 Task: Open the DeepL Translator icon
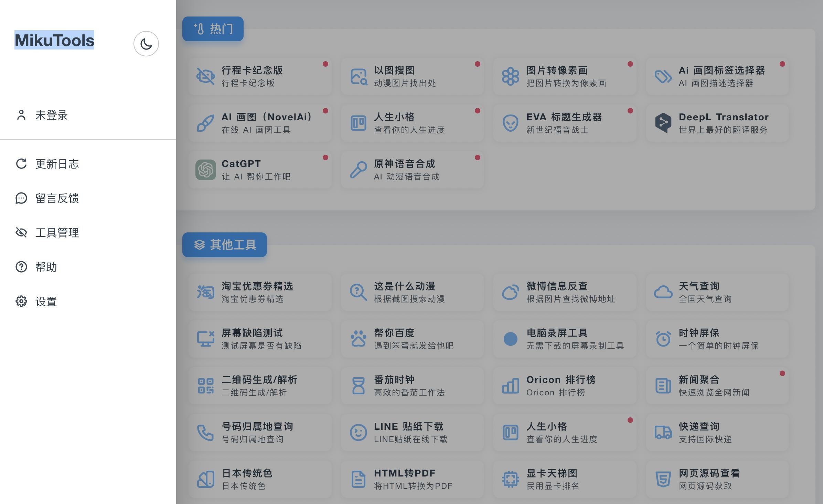(x=663, y=123)
